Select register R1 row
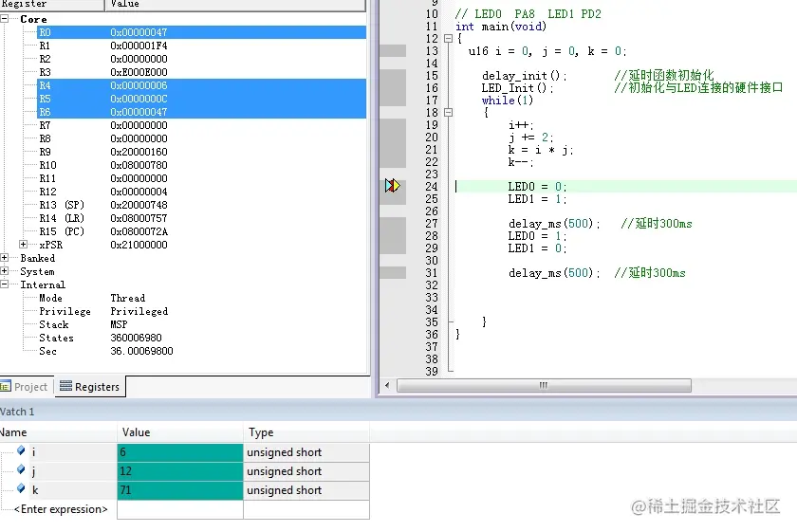Viewport: 797px width, 532px height. 202,46
